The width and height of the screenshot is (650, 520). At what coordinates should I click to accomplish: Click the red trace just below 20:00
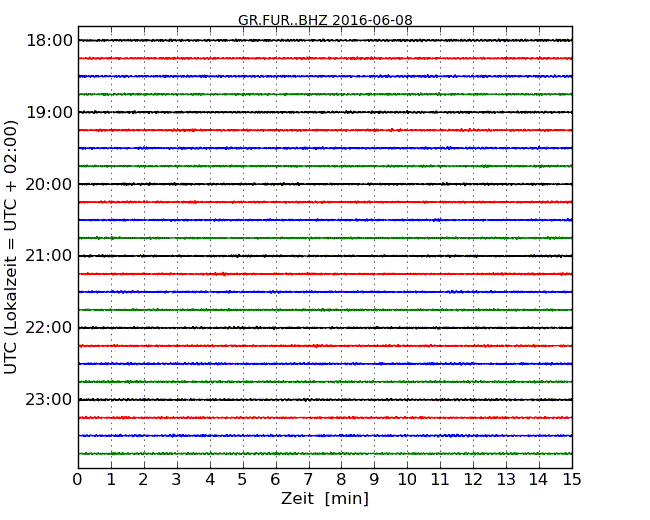coord(325,202)
